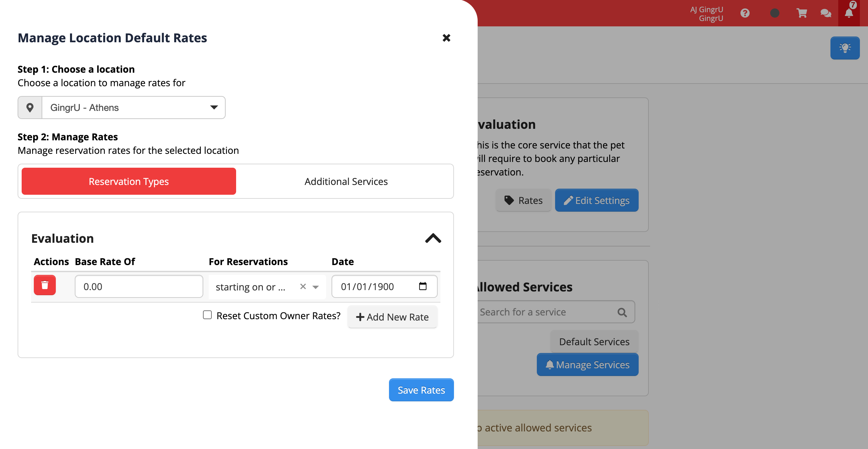Click the 'For Reservations' column header
The width and height of the screenshot is (868, 449).
click(x=248, y=262)
